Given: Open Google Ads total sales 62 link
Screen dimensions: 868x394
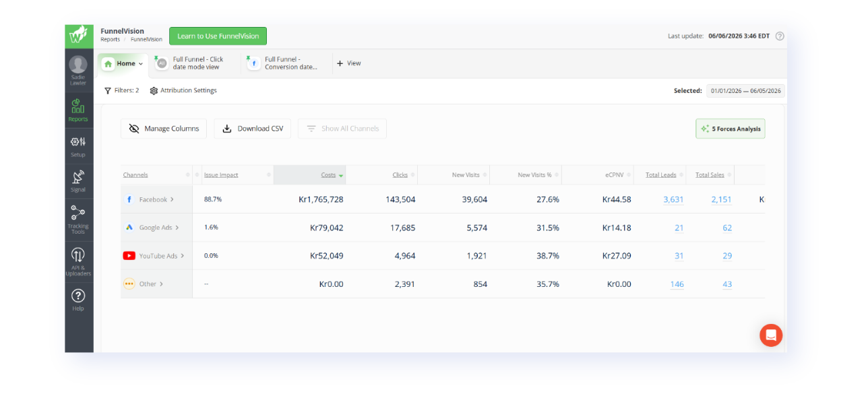Looking at the screenshot, I should 727,228.
